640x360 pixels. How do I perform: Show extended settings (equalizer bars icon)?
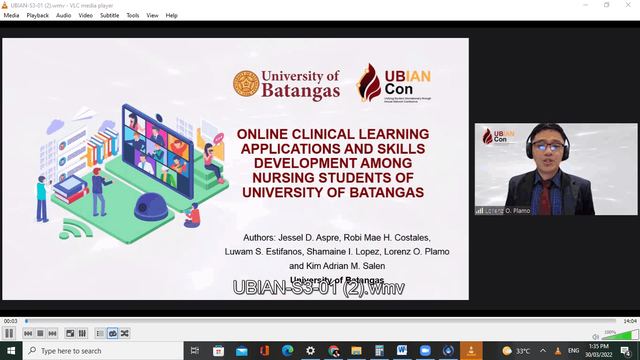(x=82, y=333)
